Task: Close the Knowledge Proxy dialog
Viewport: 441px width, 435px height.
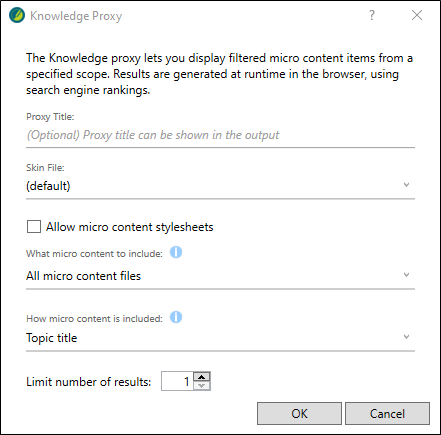Action: pos(417,15)
